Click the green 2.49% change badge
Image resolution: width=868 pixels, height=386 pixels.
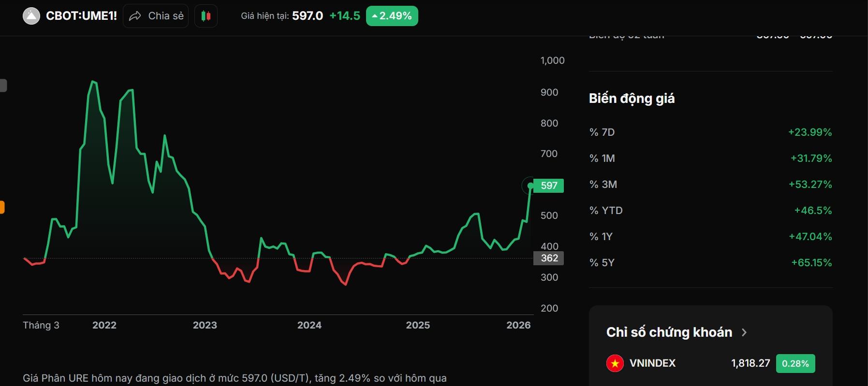[x=392, y=16]
